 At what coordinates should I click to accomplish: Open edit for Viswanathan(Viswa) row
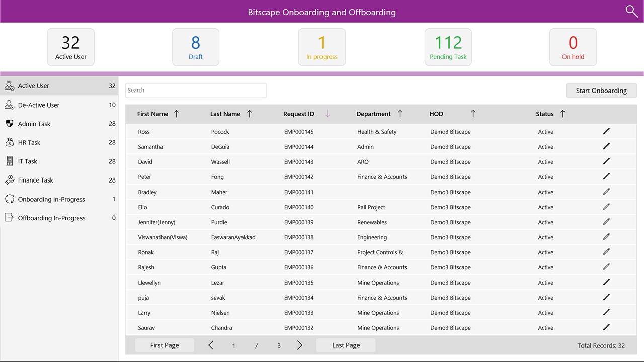pyautogui.click(x=606, y=237)
